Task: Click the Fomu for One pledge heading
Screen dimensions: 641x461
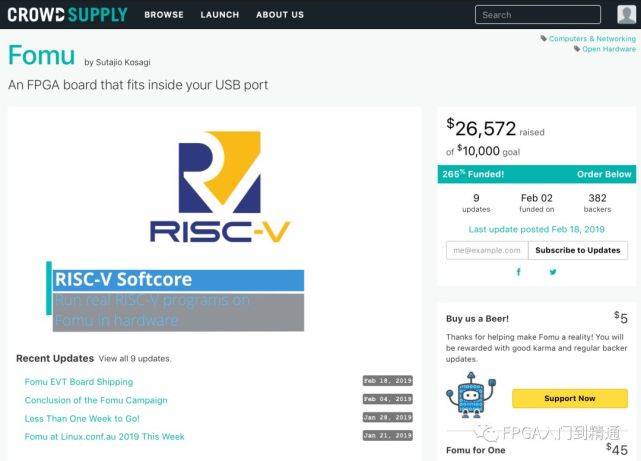Action: (x=476, y=450)
